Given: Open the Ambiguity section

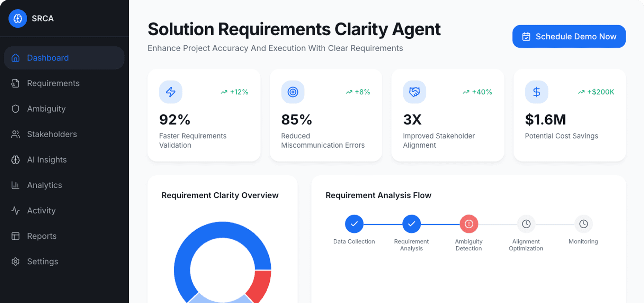Looking at the screenshot, I should [46, 109].
